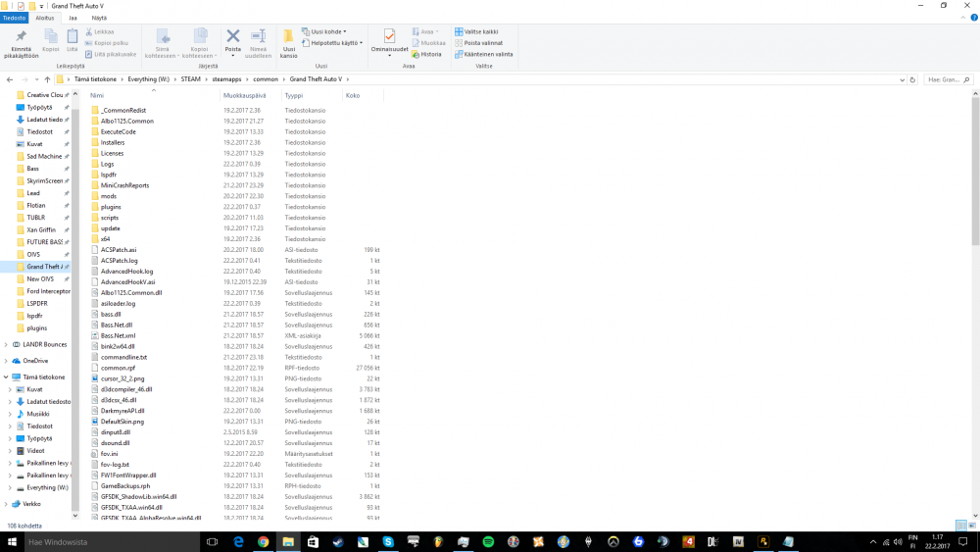Expand address bar history dropdown
This screenshot has width=980, height=552.
[902, 80]
